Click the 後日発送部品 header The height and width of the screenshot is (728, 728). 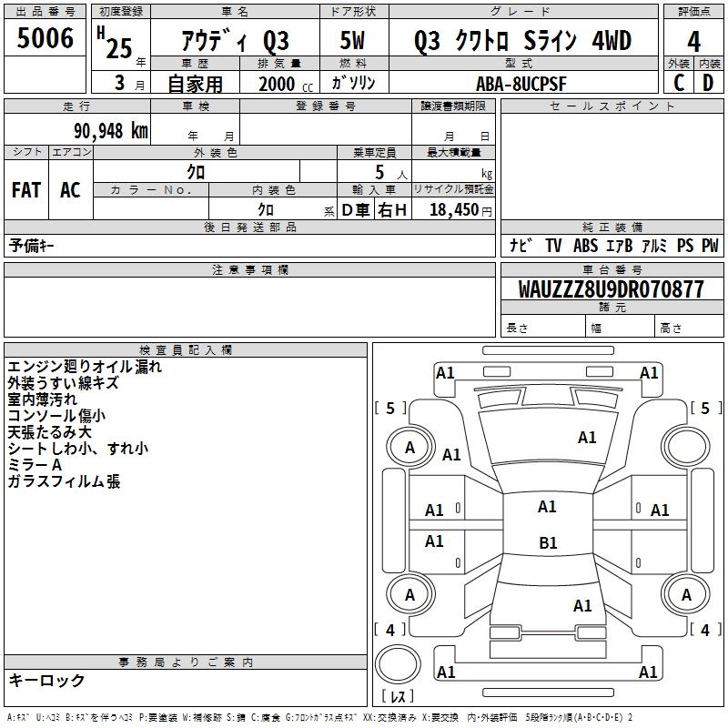click(x=249, y=227)
